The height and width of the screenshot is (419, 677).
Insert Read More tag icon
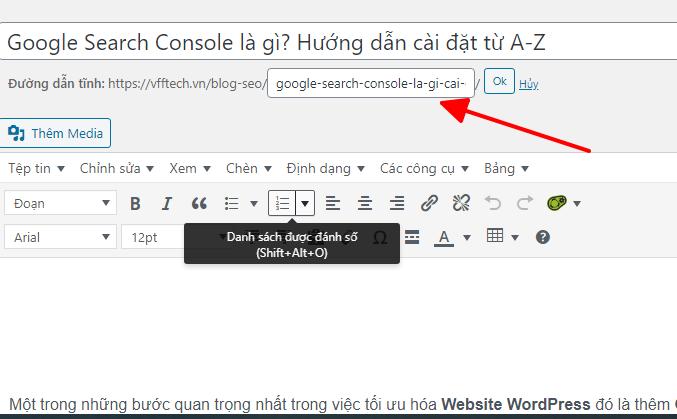(x=412, y=237)
